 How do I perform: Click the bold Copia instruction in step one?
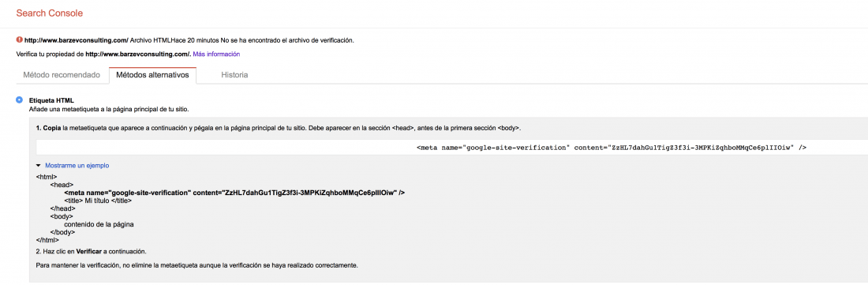[x=52, y=128]
